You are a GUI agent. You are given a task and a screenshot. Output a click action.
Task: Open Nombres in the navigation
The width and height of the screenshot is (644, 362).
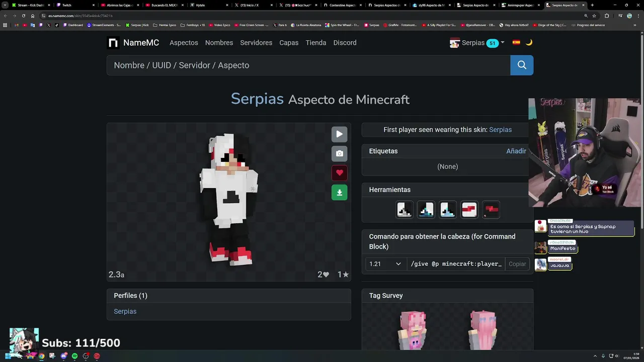tap(219, 43)
